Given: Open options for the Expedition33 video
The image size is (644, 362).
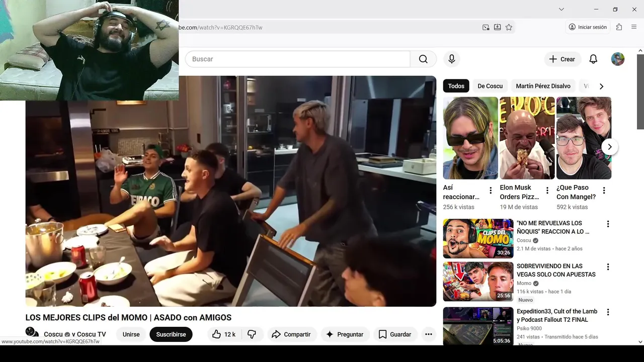Looking at the screenshot, I should (608, 312).
